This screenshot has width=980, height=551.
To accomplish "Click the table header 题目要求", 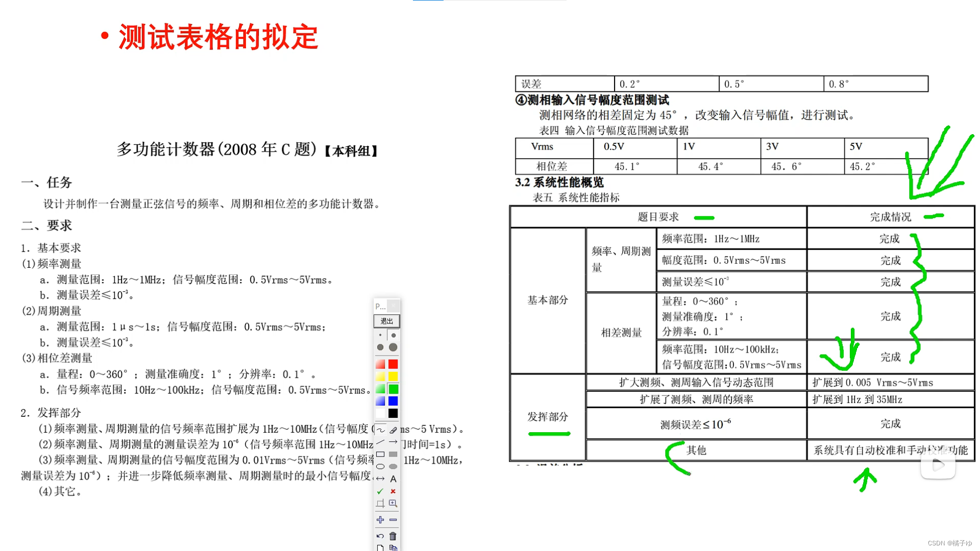I will pyautogui.click(x=658, y=217).
